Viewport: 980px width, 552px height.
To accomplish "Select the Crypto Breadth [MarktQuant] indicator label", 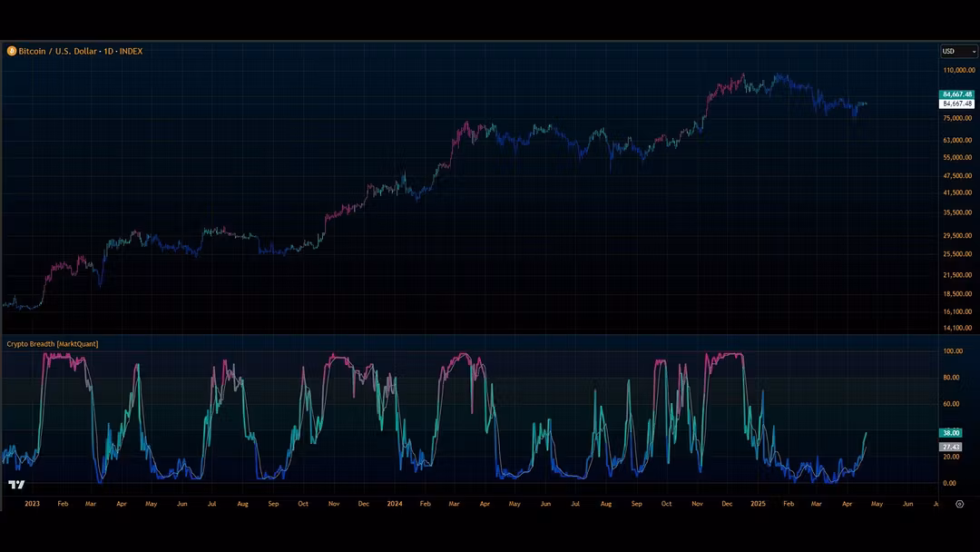I will [53, 344].
